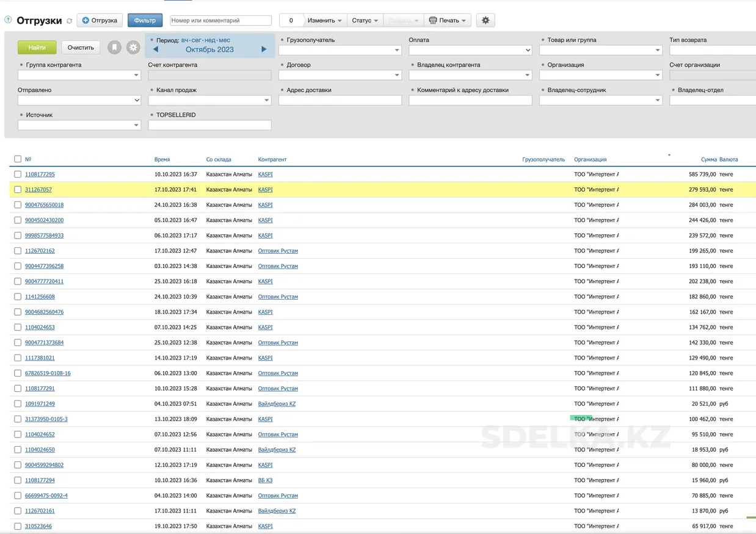Click the 17.10.2023 17:41 time cell

point(176,190)
